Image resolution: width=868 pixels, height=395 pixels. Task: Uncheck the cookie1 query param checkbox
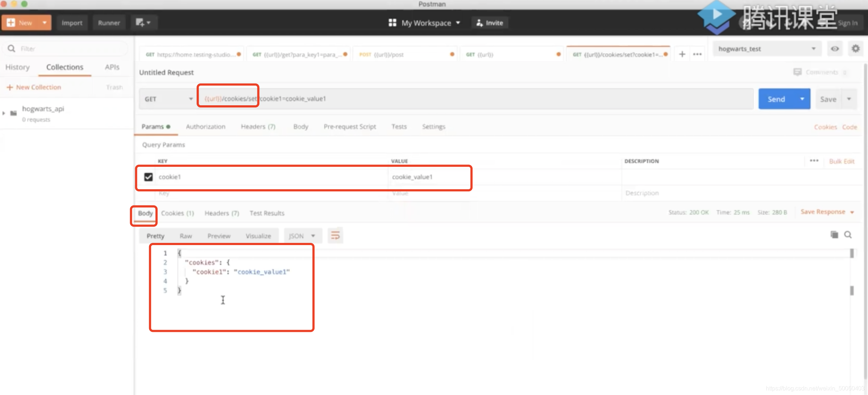(x=148, y=177)
